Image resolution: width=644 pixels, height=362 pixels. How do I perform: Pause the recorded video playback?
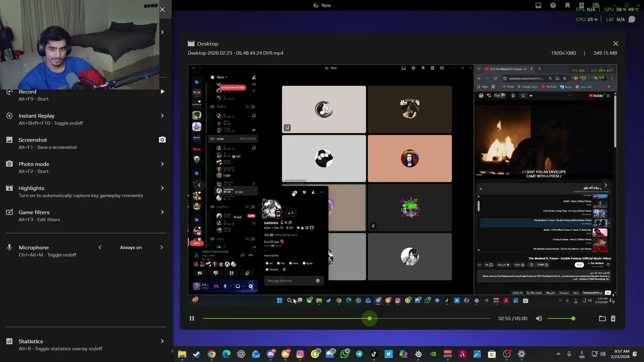192,318
